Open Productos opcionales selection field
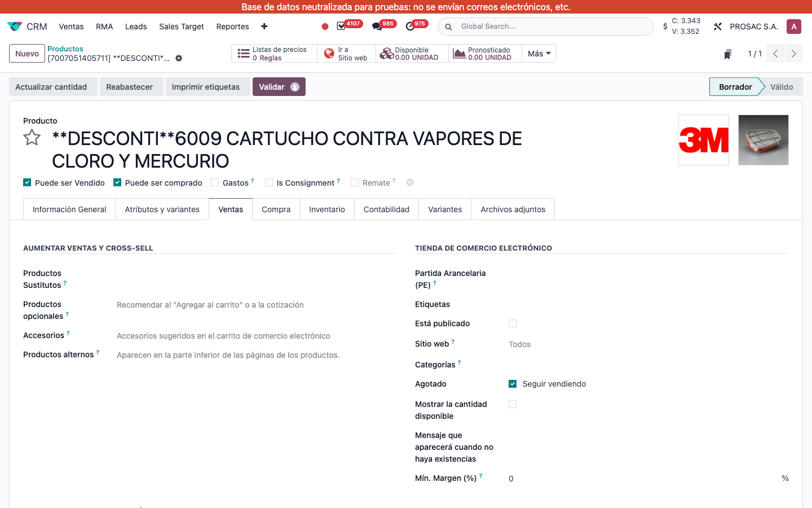 [x=257, y=305]
